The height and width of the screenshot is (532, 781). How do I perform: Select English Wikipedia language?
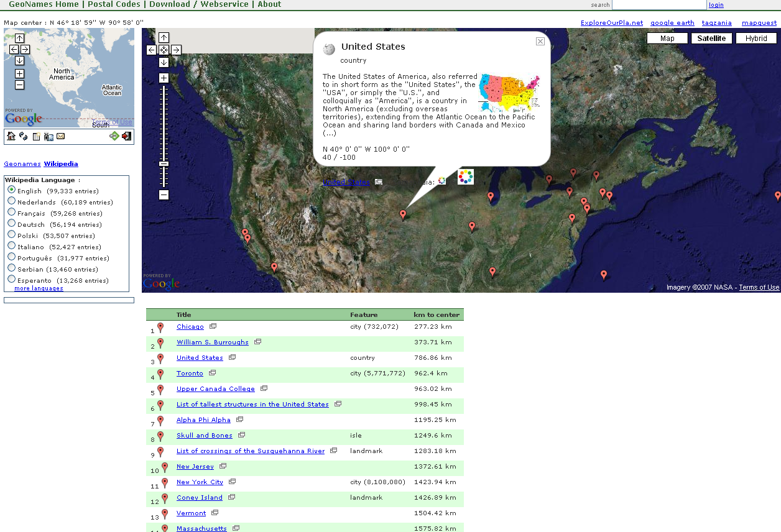11,190
